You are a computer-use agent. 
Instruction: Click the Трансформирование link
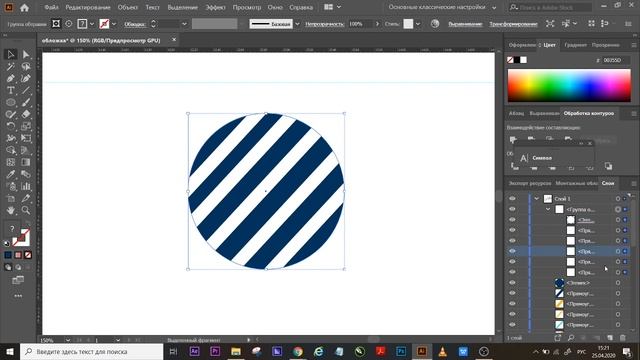point(513,24)
